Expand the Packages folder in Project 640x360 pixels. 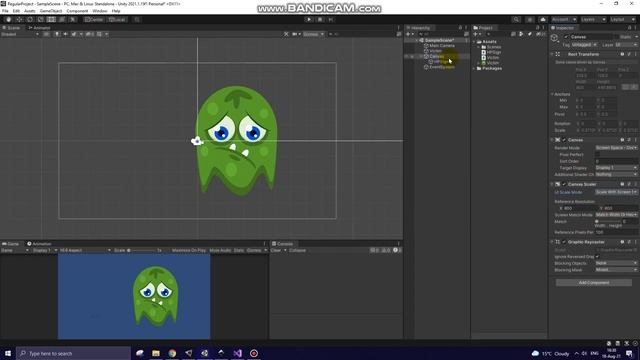474,68
